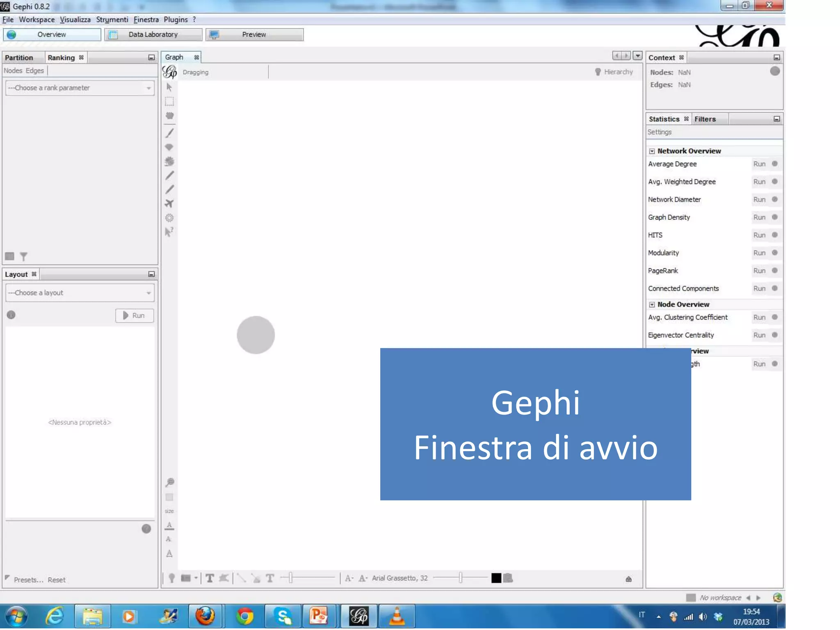Click the layout info circle icon
Viewport: 840px width, 630px height.
point(11,315)
